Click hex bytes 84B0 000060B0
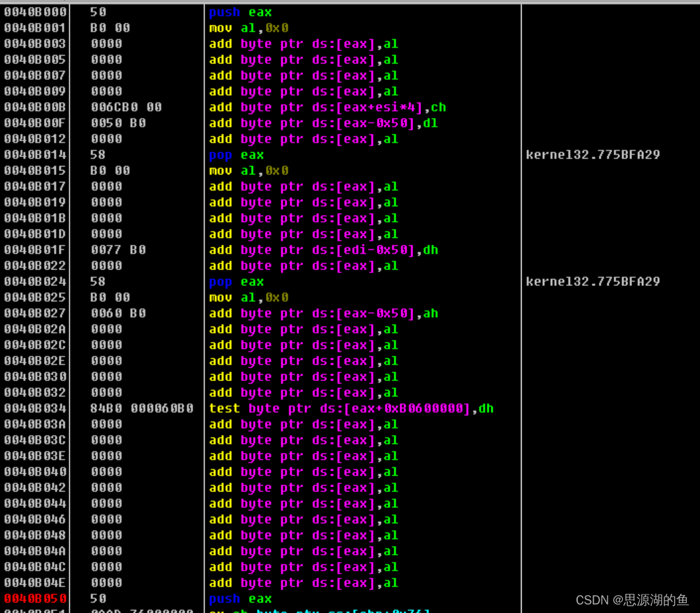 (x=142, y=408)
